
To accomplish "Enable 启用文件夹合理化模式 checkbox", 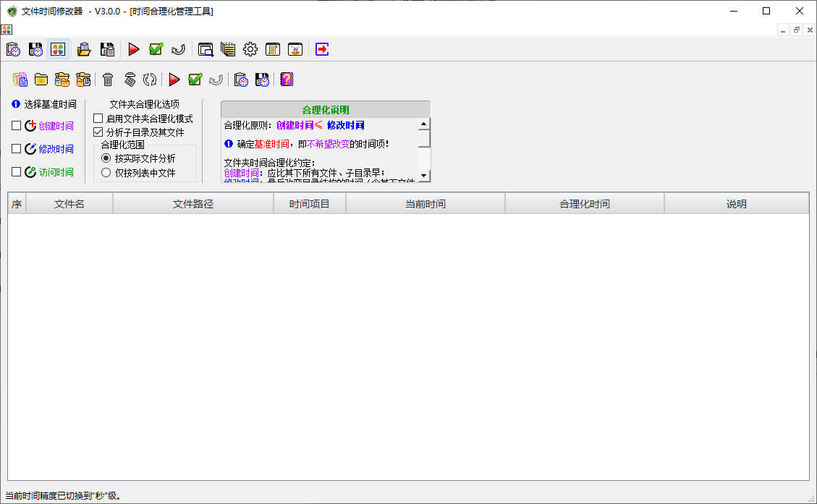I will click(98, 118).
